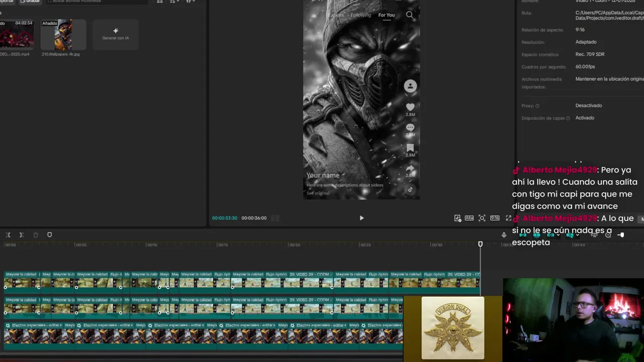Click the total duration 00:00:36:00
This screenshot has width=644, height=362.
tap(254, 218)
